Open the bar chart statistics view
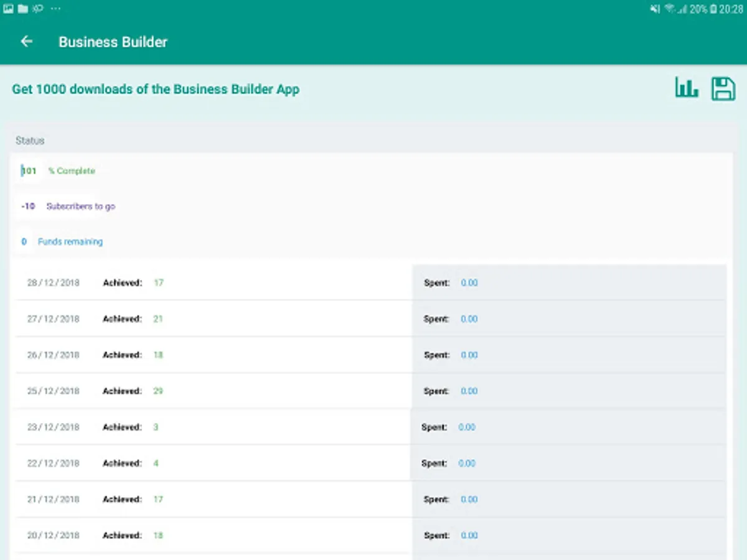The height and width of the screenshot is (560, 747). [x=687, y=88]
